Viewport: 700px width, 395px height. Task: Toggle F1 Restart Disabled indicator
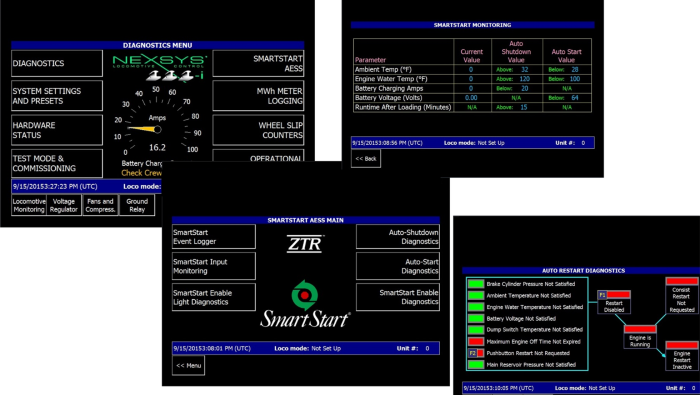pyautogui.click(x=614, y=295)
